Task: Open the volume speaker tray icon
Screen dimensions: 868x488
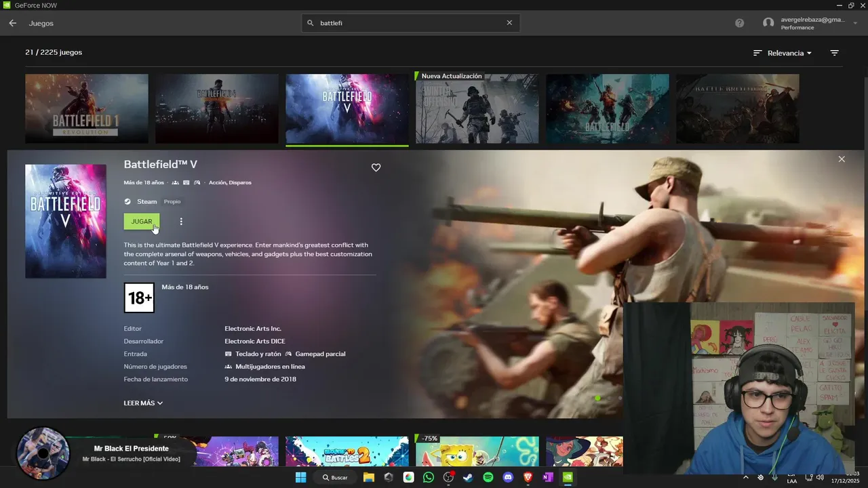Action: [820, 477]
